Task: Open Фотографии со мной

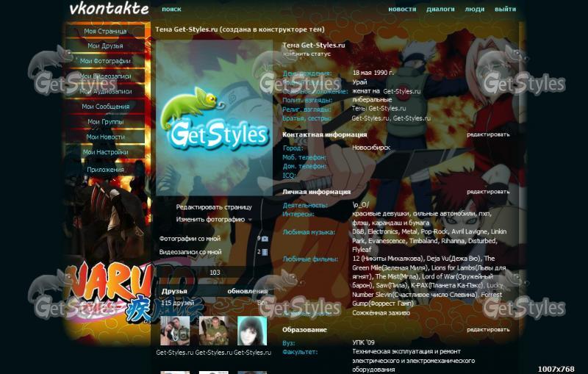Action: tap(190, 239)
